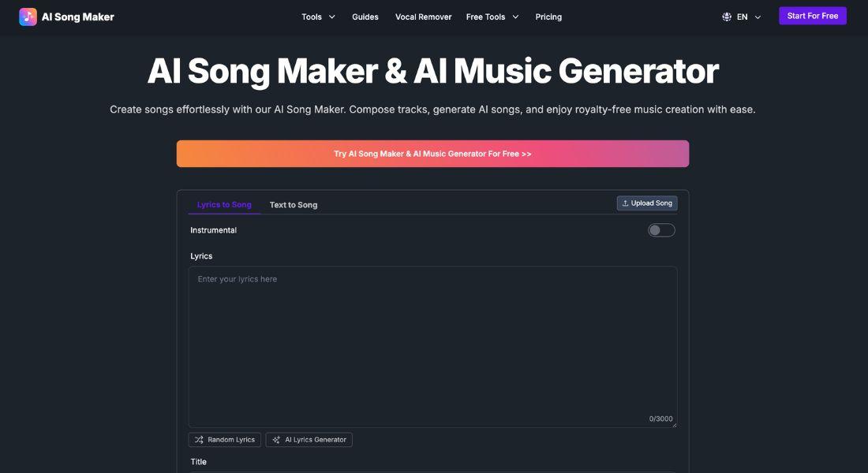
Task: Expand the EN language selector chevron
Action: pyautogui.click(x=758, y=17)
